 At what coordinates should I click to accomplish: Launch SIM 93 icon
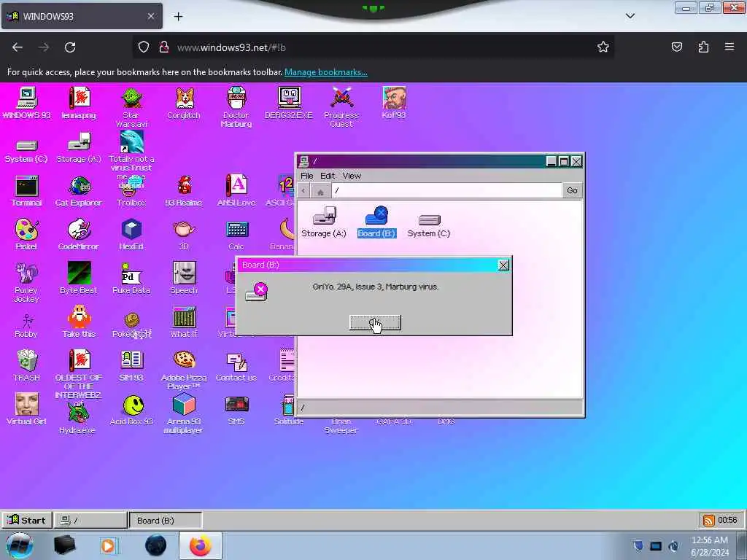pos(131,366)
